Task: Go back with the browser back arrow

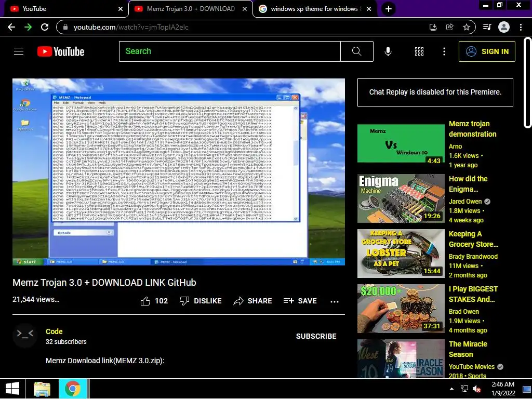Action: point(11,27)
